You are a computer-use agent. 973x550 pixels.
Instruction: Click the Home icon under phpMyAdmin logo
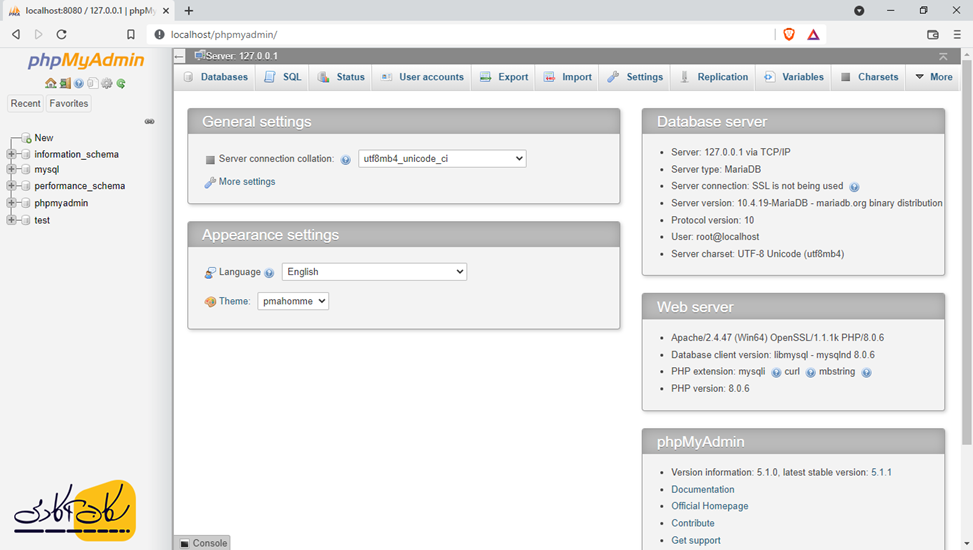(50, 83)
